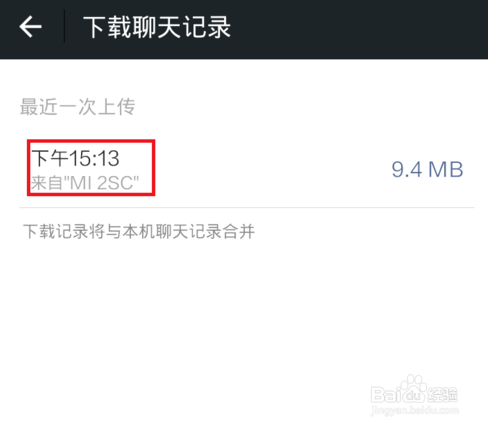488x428 pixels.
Task: Click the vertical separator beside back arrow
Action: (64, 27)
